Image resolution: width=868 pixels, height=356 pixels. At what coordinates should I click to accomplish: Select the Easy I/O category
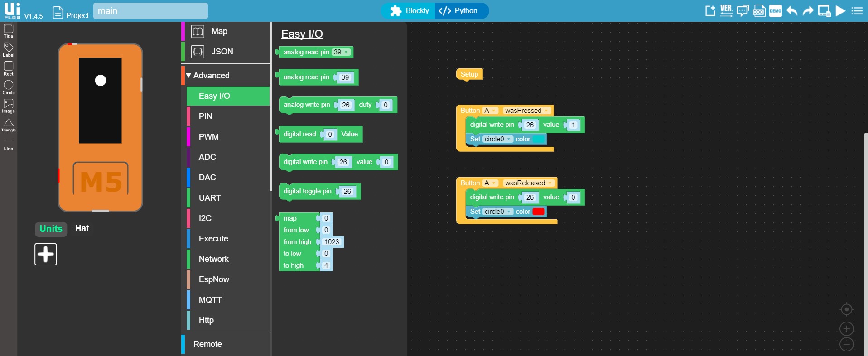[x=228, y=96]
